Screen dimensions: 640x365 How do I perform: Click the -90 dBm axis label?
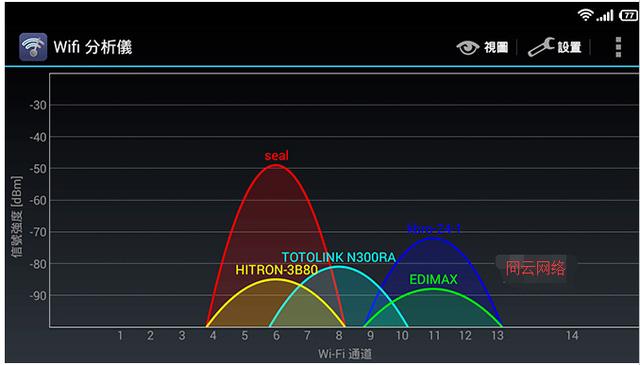[x=38, y=295]
